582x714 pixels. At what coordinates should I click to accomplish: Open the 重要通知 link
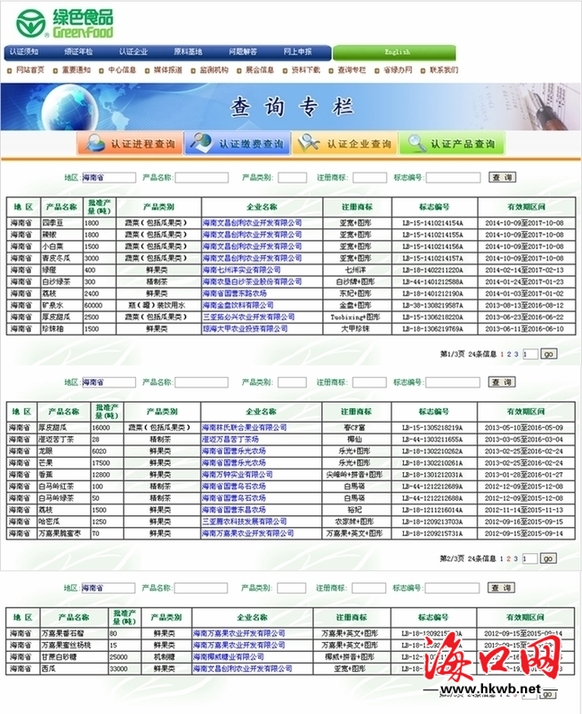pyautogui.click(x=77, y=70)
